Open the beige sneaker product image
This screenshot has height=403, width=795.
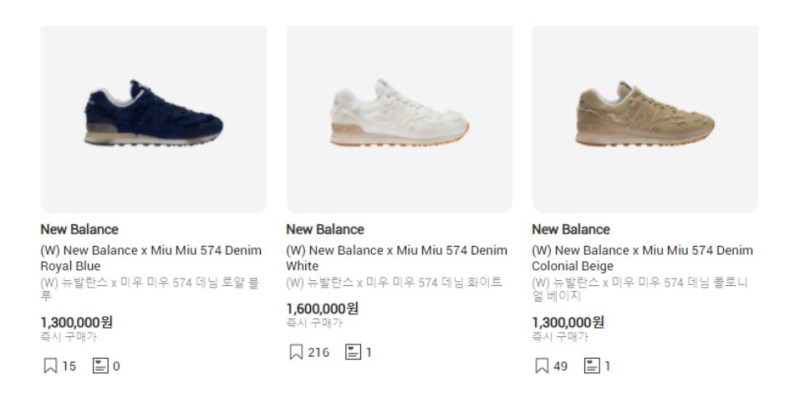click(645, 119)
